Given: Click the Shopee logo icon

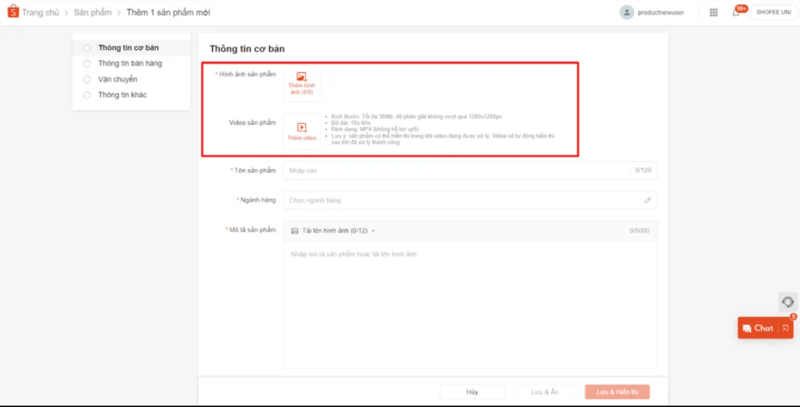Looking at the screenshot, I should tap(13, 11).
